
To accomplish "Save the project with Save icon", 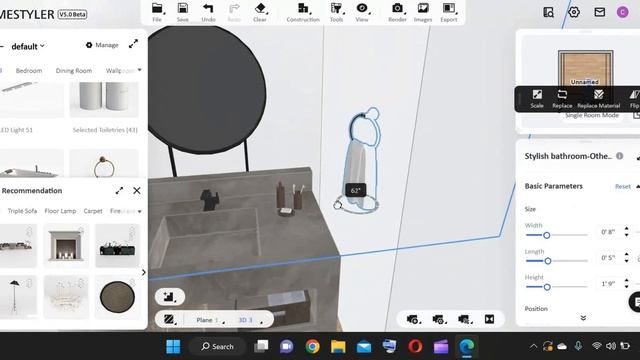I will [182, 8].
